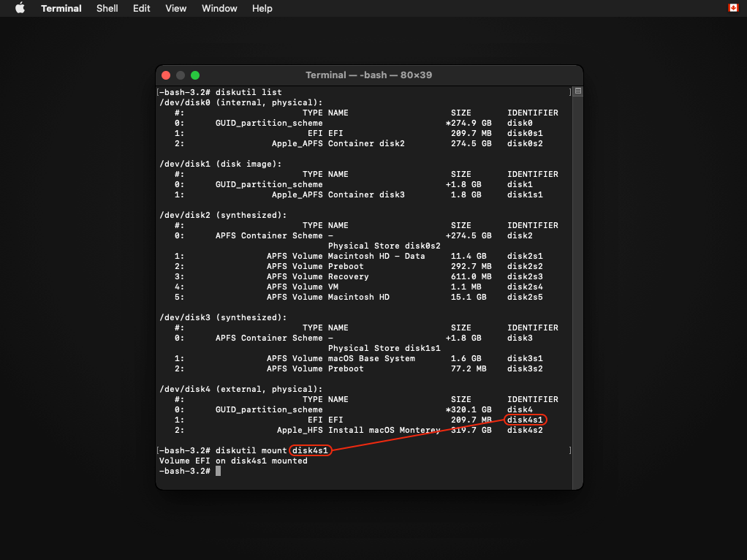Click the cursor at the last bash prompt
The height and width of the screenshot is (560, 747).
[218, 472]
